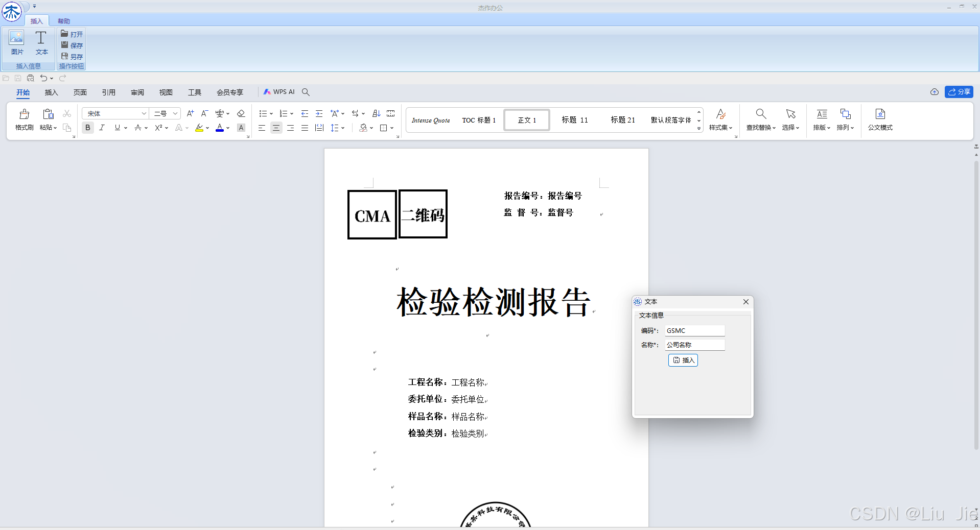Click the increase indent icon
Screen dimensions: 980x530
(x=319, y=113)
